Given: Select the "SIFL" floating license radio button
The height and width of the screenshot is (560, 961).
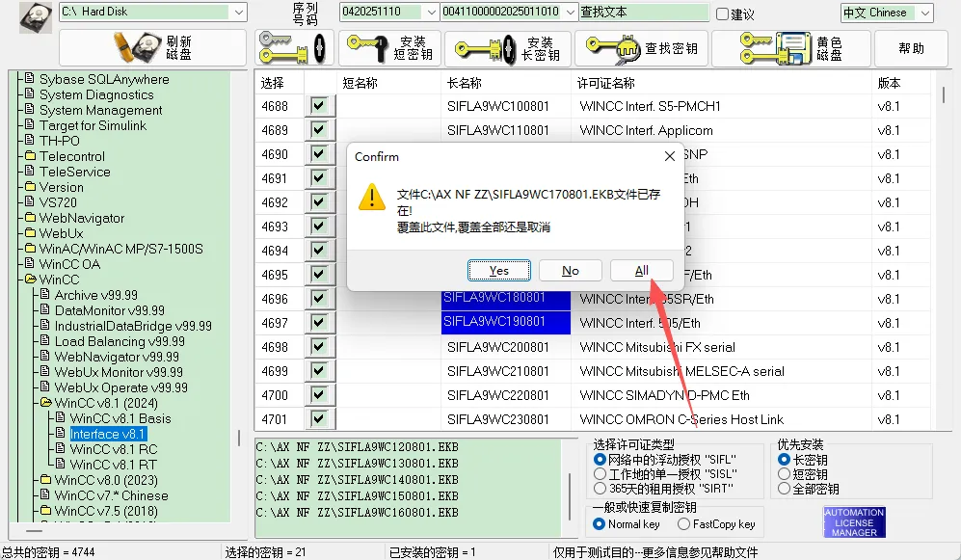Looking at the screenshot, I should (x=600, y=459).
